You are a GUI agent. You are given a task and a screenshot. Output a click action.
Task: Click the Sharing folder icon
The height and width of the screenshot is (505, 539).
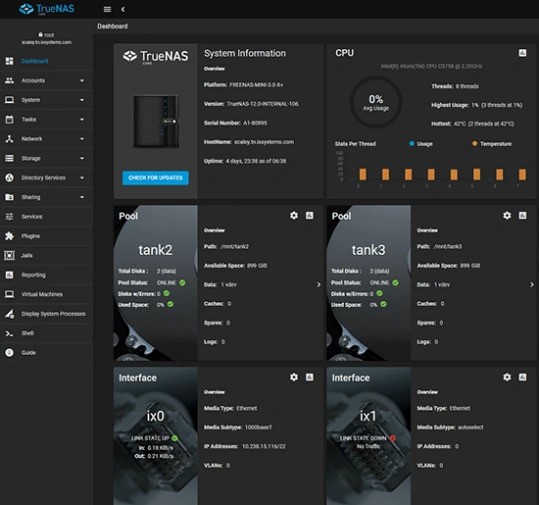point(9,197)
